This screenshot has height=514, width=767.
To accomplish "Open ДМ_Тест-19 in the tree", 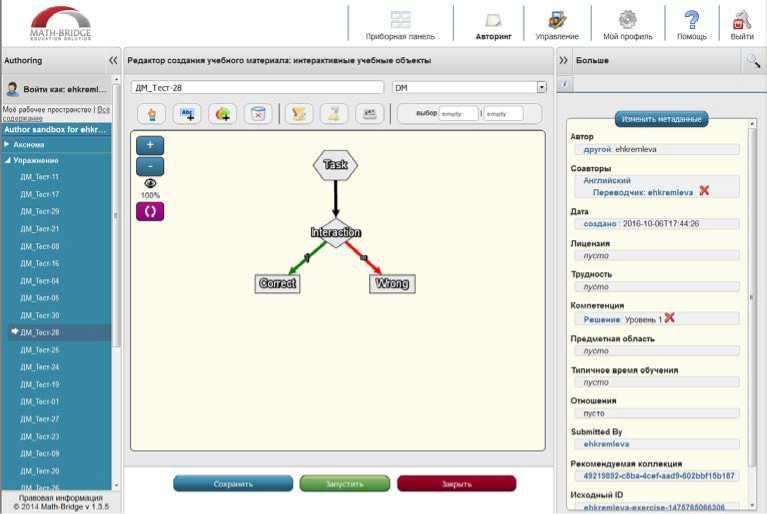I will click(40, 384).
